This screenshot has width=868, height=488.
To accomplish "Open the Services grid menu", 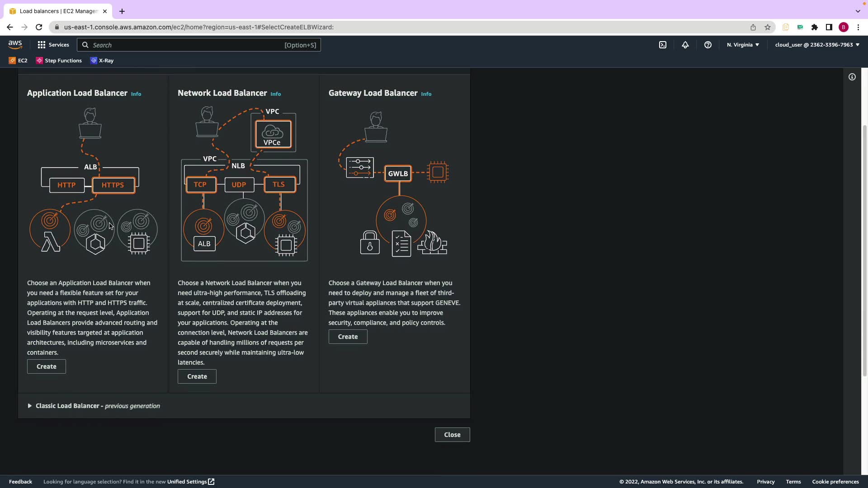I will click(x=53, y=45).
